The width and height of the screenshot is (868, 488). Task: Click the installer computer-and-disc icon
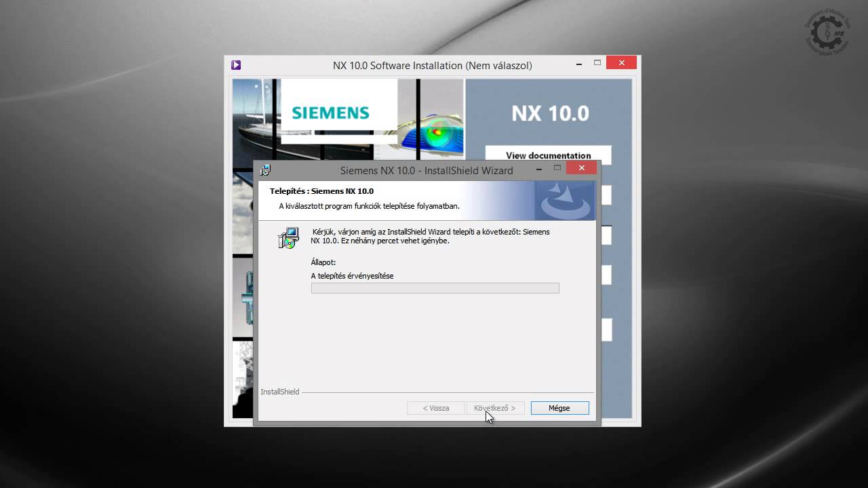tap(289, 238)
